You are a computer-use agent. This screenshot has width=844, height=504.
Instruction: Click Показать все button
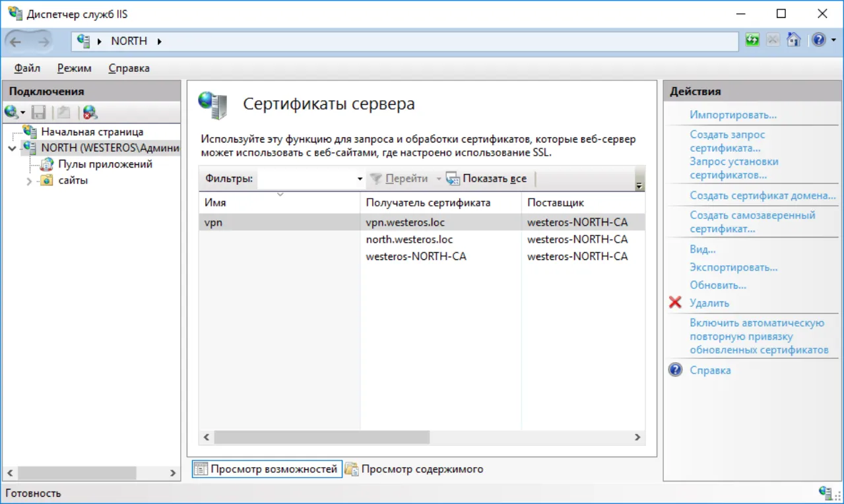[486, 179]
